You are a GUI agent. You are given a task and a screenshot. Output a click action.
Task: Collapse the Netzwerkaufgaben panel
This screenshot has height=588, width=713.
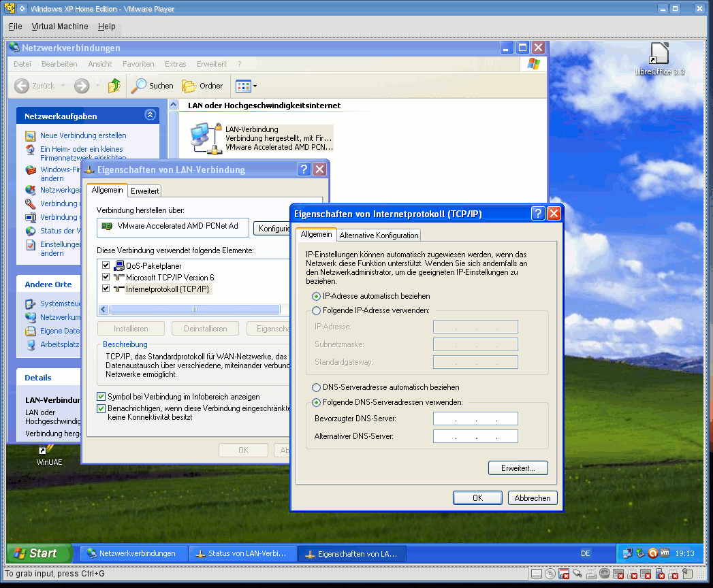150,115
